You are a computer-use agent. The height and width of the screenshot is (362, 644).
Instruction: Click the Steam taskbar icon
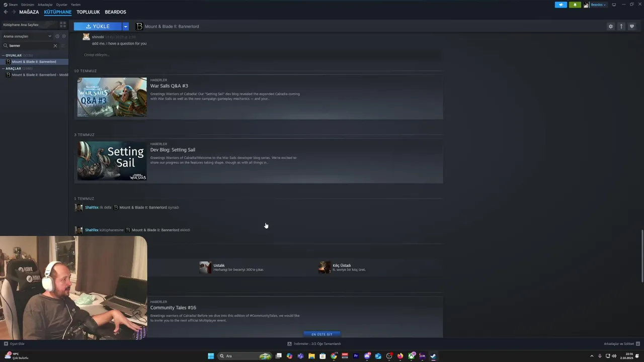click(x=433, y=356)
